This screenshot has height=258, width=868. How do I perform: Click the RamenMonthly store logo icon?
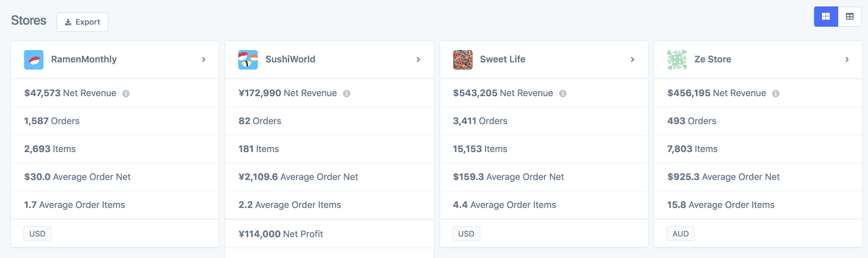(34, 60)
